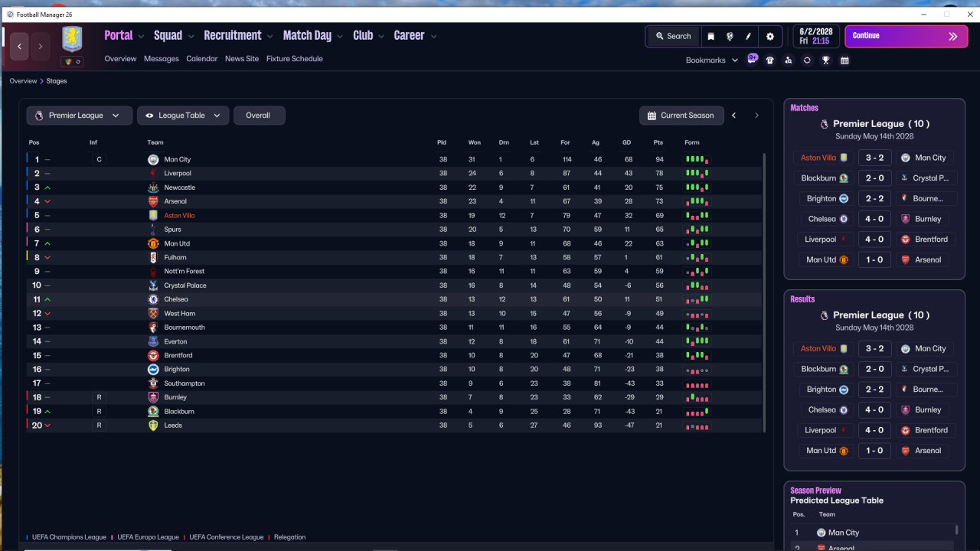Open the Fixture Schedule sub-tab
980x551 pixels.
click(x=295, y=59)
